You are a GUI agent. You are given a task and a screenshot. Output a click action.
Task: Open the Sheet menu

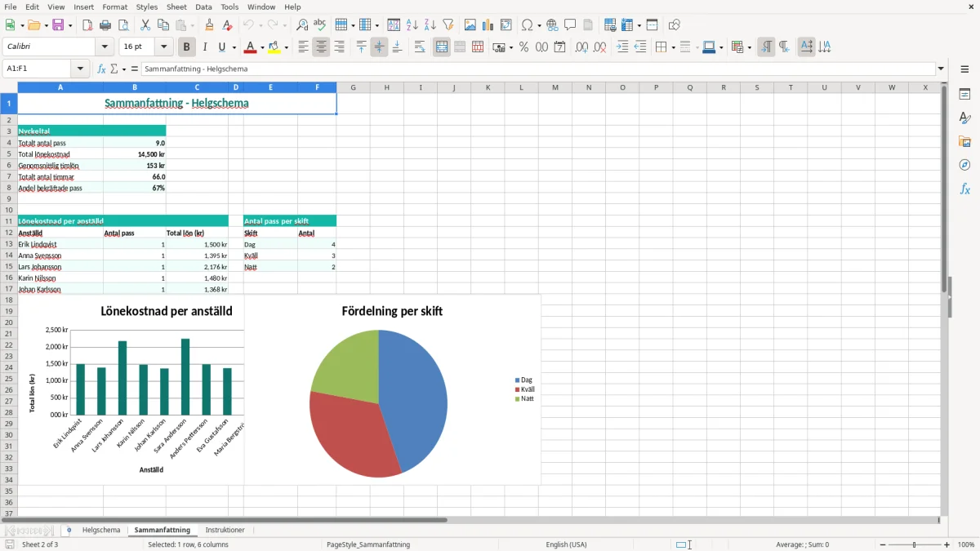176,7
